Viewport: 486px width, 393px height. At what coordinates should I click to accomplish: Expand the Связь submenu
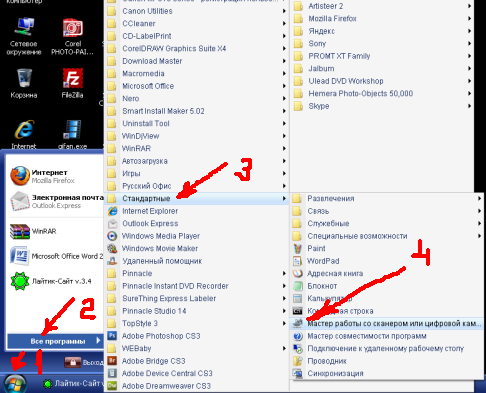tap(387, 211)
